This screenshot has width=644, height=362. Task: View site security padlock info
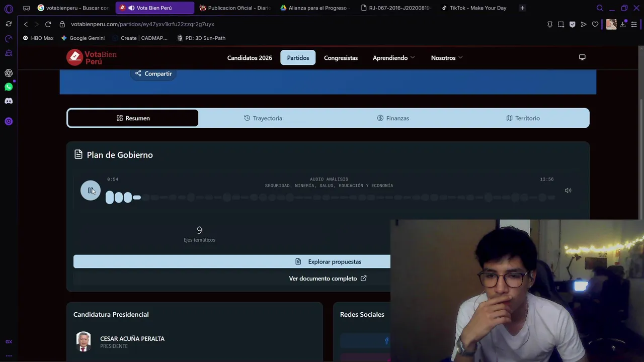[62, 24]
